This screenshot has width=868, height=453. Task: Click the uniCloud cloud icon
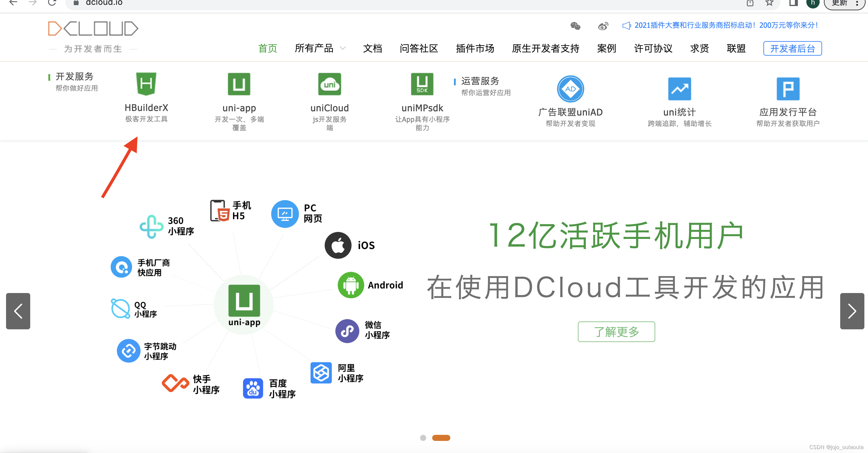[x=329, y=84]
